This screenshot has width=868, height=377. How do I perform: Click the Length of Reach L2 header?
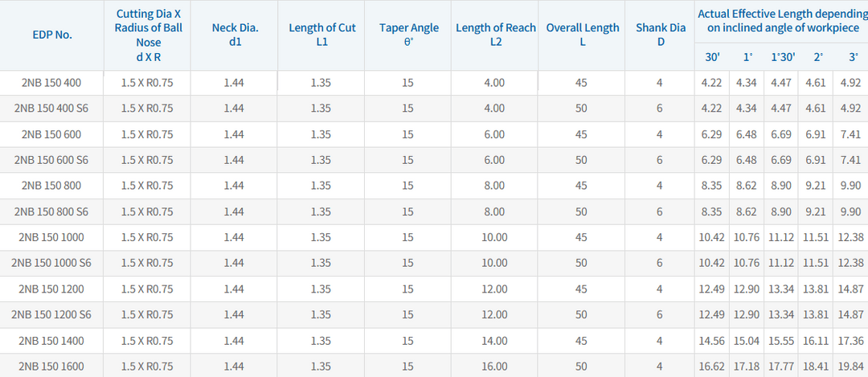point(495,35)
